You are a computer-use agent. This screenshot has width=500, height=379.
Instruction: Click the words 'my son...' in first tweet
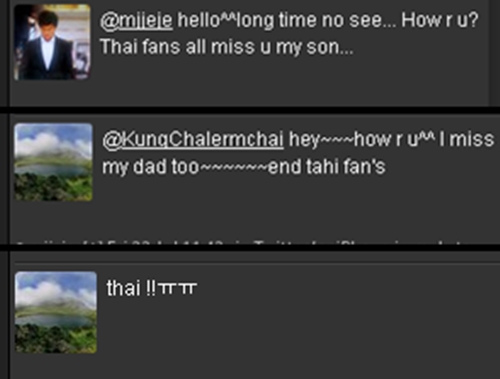click(314, 47)
